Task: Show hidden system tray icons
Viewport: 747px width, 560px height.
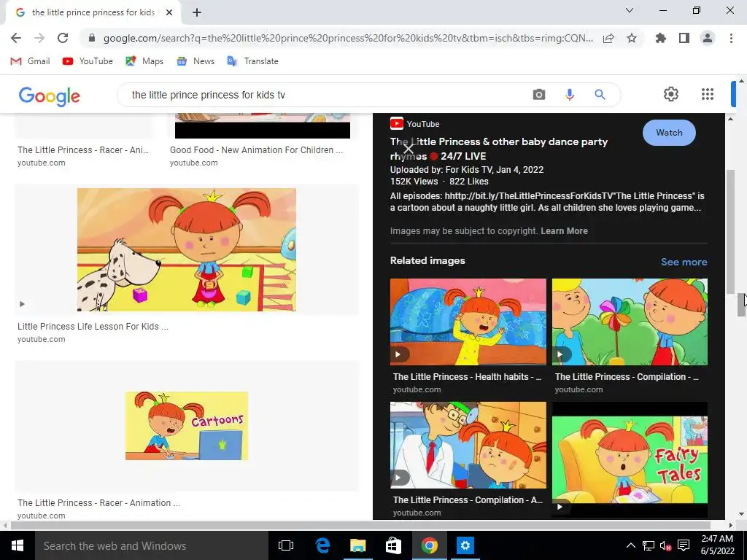Action: 630,545
